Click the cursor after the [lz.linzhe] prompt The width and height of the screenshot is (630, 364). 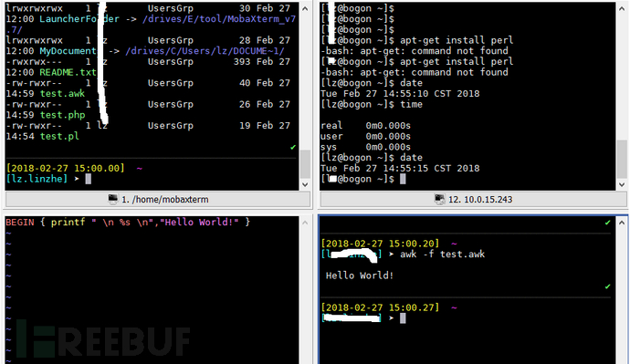coord(89,179)
